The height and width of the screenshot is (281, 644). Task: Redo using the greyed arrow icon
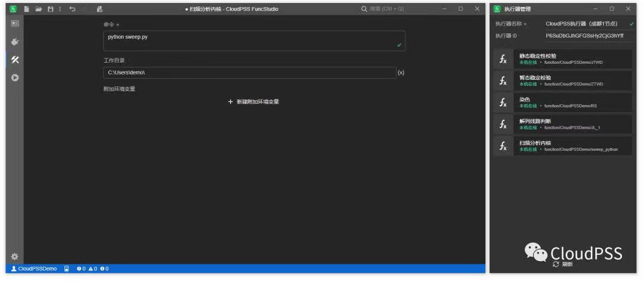click(85, 8)
